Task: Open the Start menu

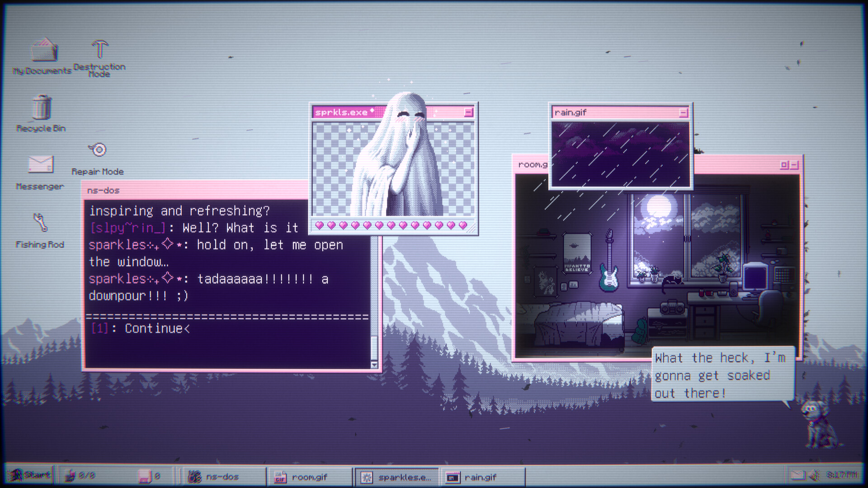Action: [x=32, y=475]
